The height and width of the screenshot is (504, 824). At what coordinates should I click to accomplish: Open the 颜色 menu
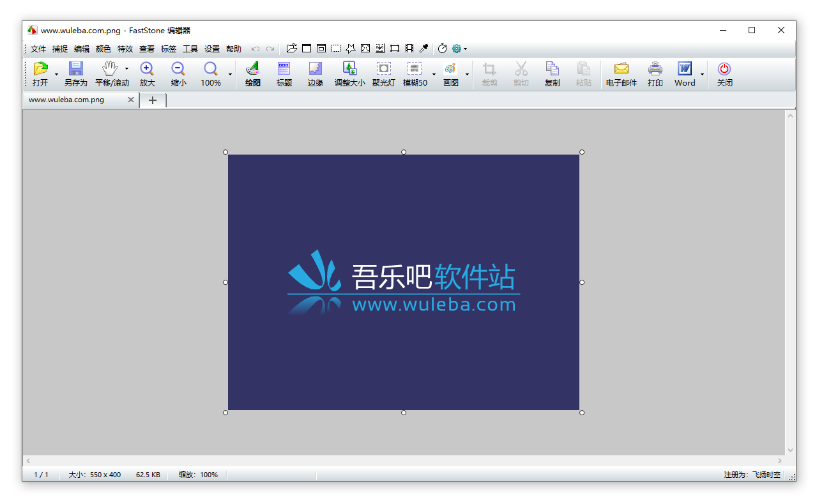[x=103, y=49]
